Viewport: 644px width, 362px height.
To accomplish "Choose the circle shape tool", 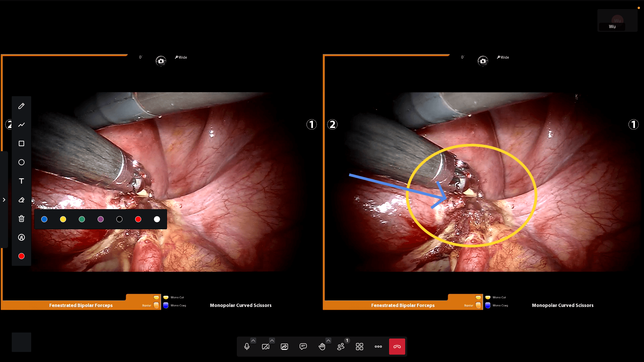I will click(x=21, y=162).
